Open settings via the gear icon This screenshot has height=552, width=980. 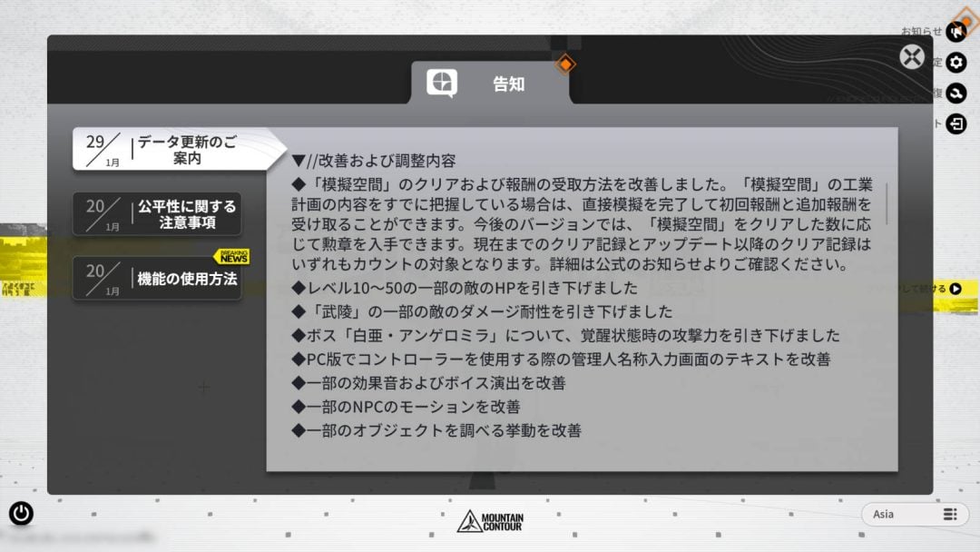pos(956,63)
